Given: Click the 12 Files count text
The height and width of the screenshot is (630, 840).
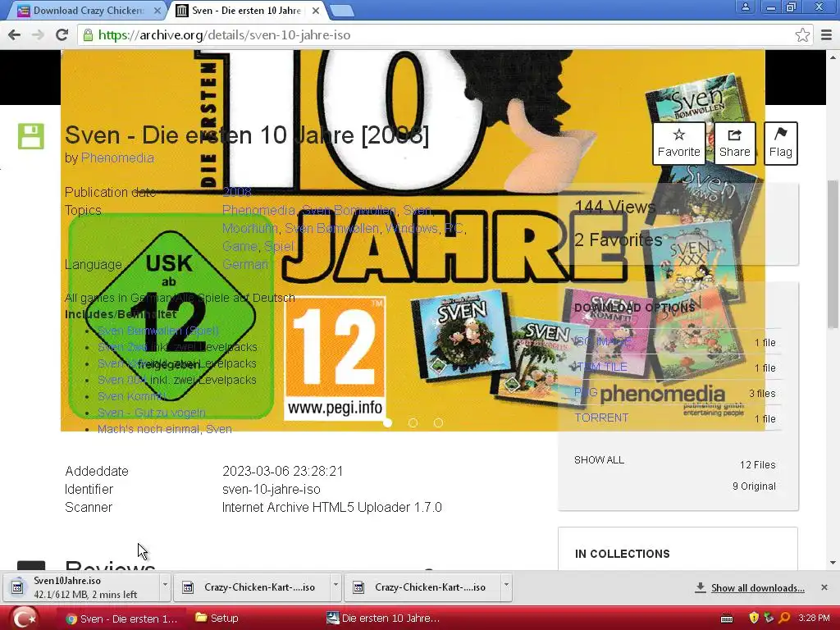Looking at the screenshot, I should pyautogui.click(x=757, y=465).
